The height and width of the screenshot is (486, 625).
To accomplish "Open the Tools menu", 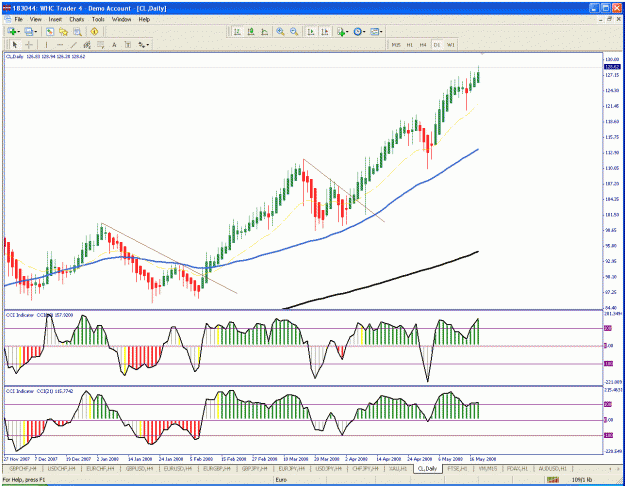I will (x=98, y=19).
